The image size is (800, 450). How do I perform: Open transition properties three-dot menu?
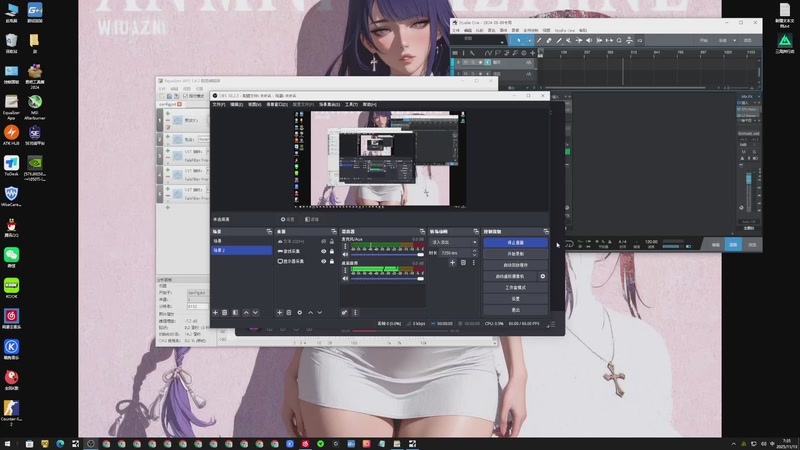(473, 262)
